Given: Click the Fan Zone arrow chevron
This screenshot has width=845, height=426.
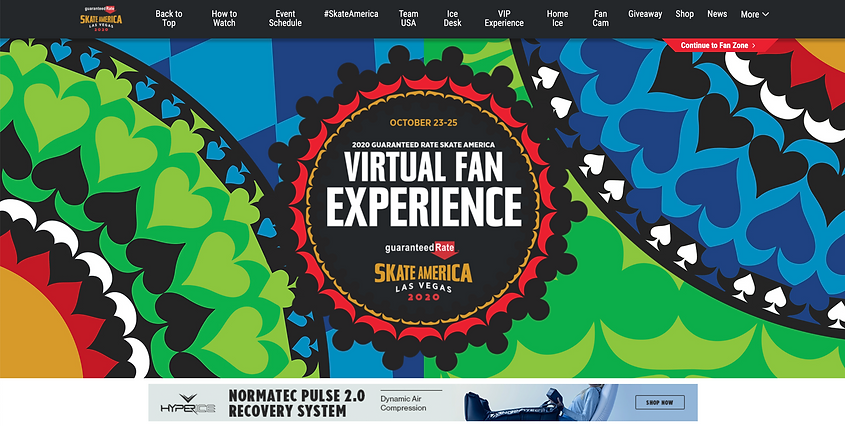Looking at the screenshot, I should [x=753, y=46].
